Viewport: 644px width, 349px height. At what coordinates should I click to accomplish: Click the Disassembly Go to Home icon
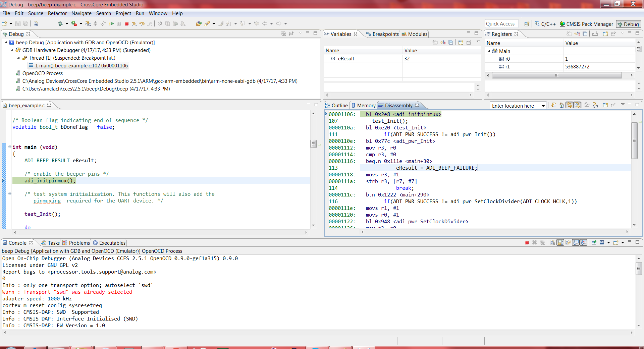[x=561, y=105]
